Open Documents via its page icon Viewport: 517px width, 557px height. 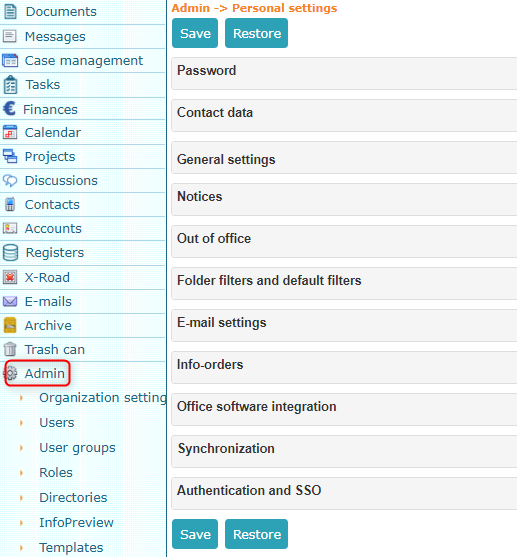pyautogui.click(x=10, y=11)
